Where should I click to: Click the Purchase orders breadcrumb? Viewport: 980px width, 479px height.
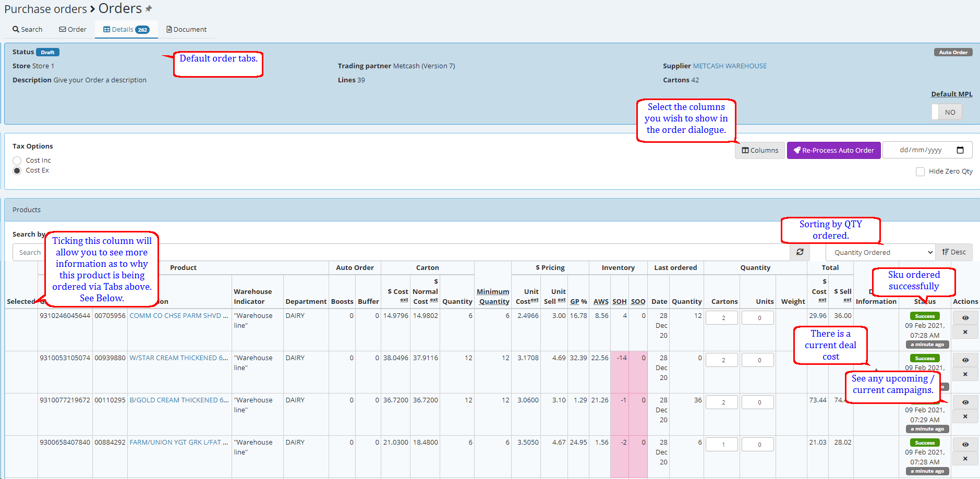pyautogui.click(x=46, y=9)
